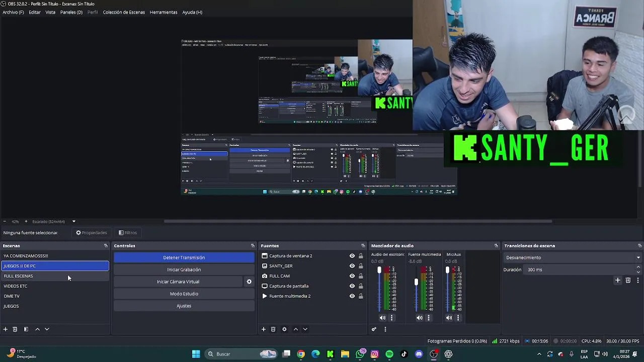Show hidden system tray icons chevron
Screen dimensions: 644x362
coord(539,354)
